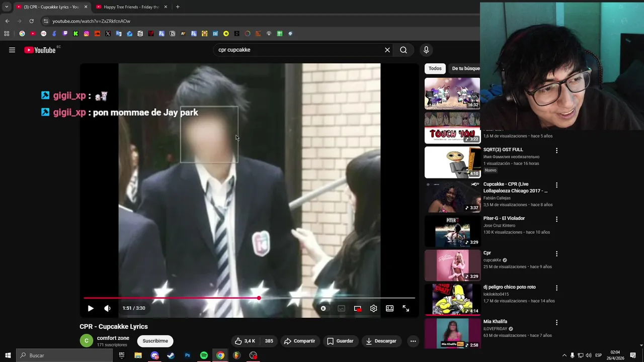Enable the miniplayer
The width and height of the screenshot is (644, 362).
[x=358, y=308]
